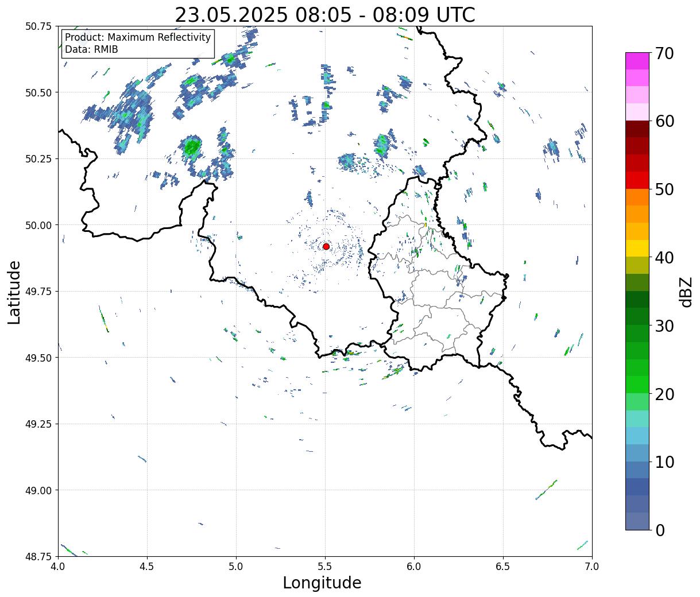Screen dimensions: 700x597
Task: Click the 0 tick on the colorbar
Action: [x=660, y=530]
